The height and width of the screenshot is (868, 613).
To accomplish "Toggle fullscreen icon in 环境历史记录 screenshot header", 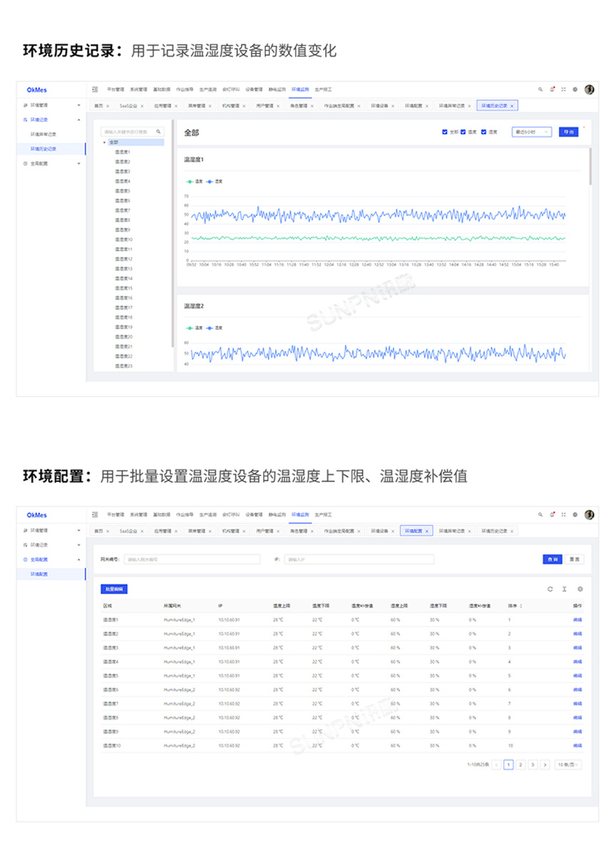I will tap(564, 90).
